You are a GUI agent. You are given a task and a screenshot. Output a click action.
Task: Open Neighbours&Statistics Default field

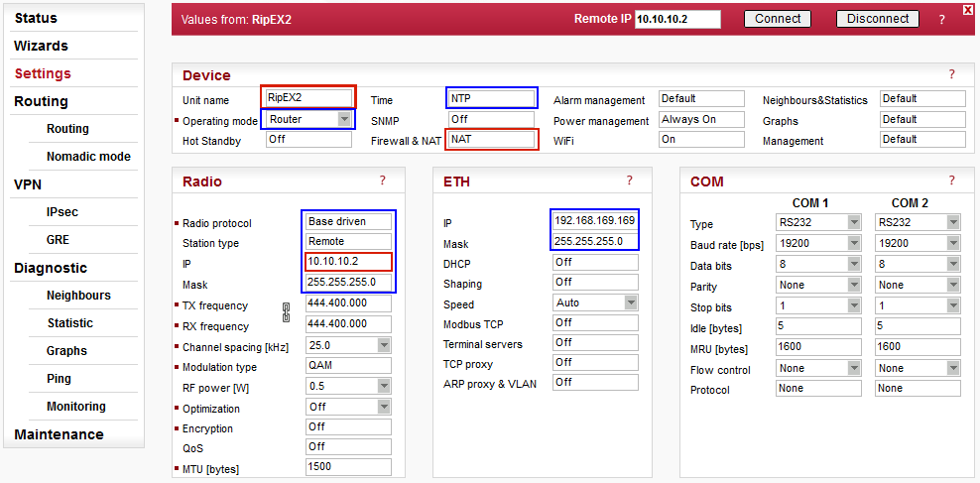click(923, 99)
